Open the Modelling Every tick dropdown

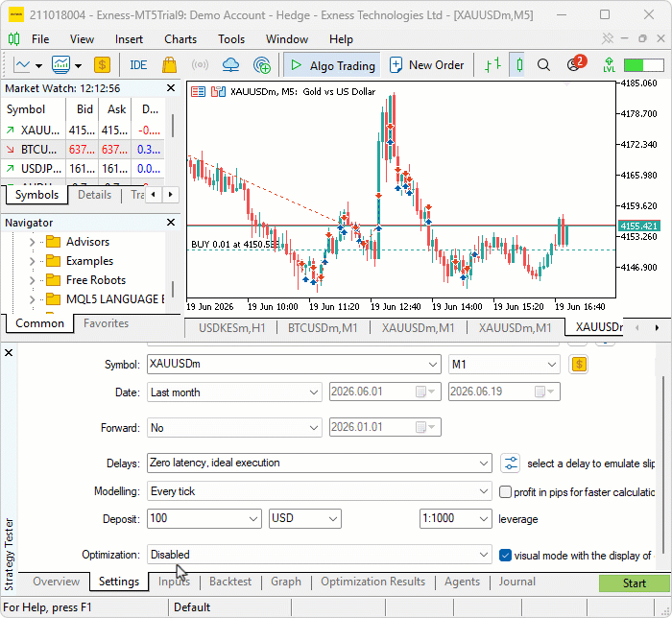(x=320, y=491)
